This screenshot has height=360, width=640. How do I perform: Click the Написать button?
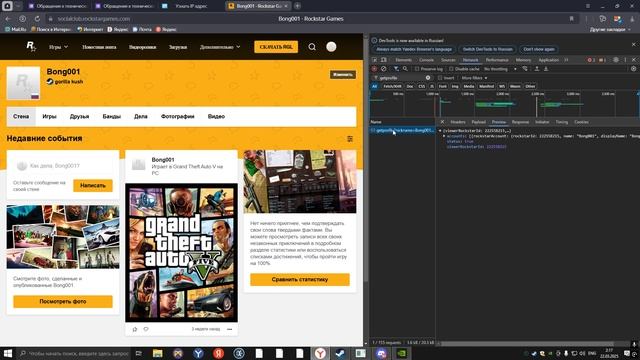93,185
